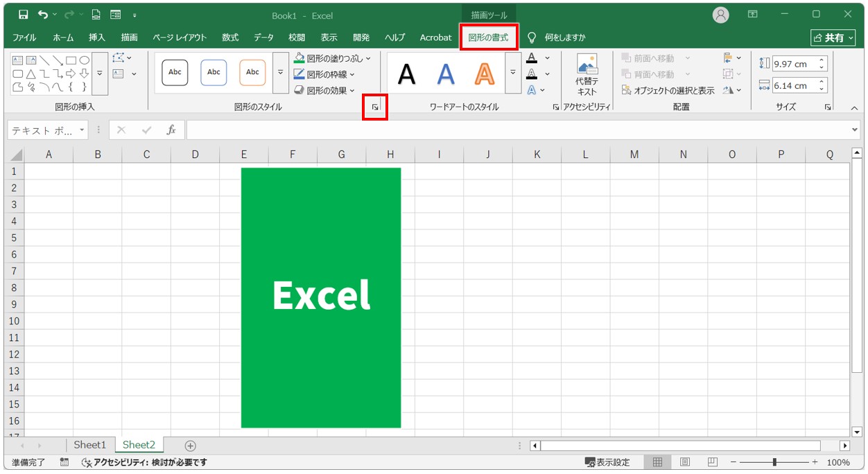This screenshot has width=868, height=474.
Task: Apply the blue outline Abc style
Action: coord(214,72)
